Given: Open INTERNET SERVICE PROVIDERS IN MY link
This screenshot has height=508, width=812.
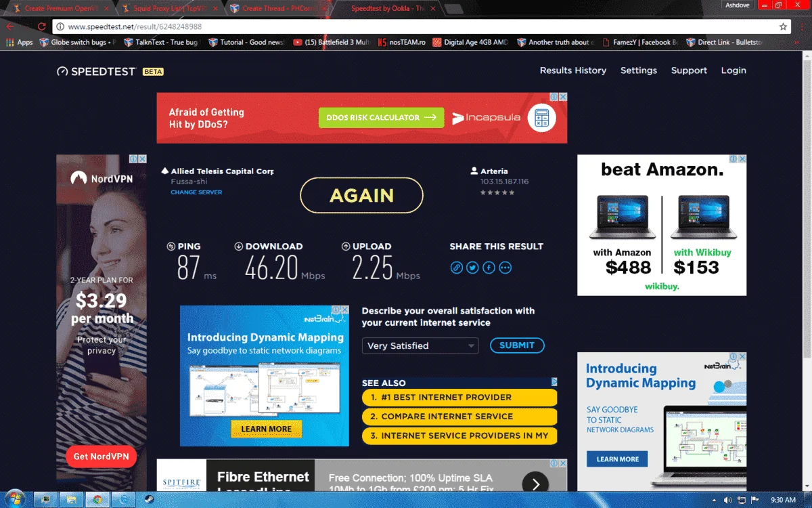Looking at the screenshot, I should [x=459, y=436].
